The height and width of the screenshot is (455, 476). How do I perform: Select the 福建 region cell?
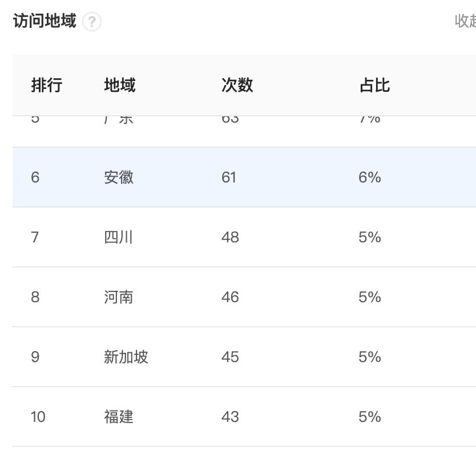pos(119,417)
